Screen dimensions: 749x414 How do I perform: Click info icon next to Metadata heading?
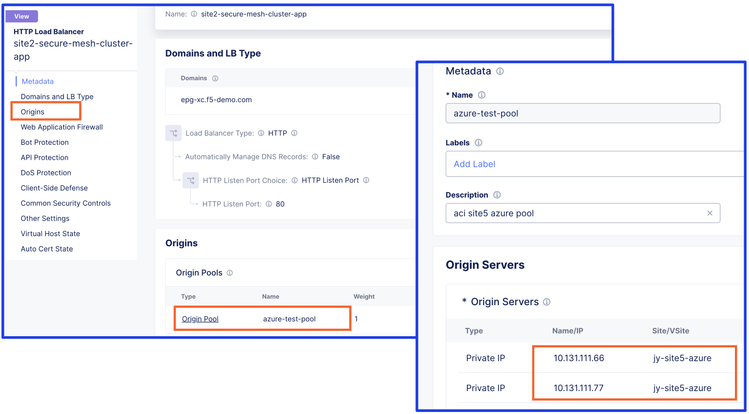coord(500,72)
